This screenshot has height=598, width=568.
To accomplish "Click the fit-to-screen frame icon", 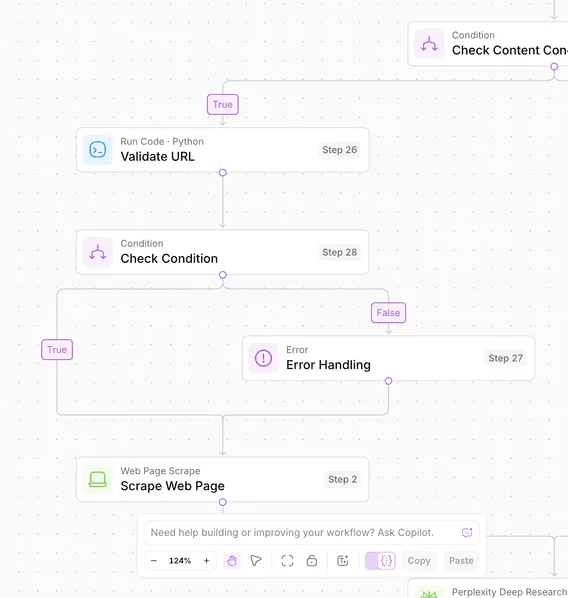I will tap(287, 561).
